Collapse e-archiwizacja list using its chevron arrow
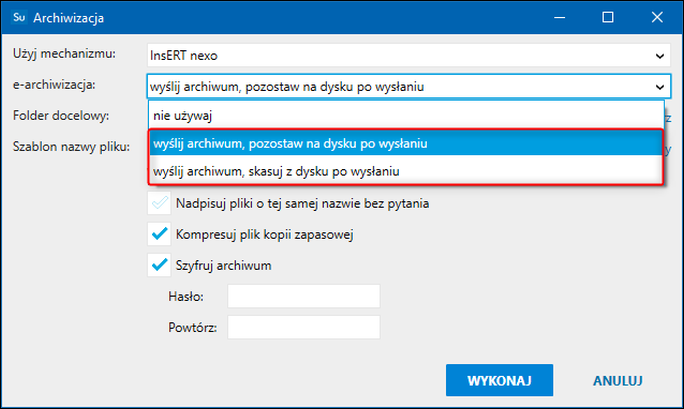The width and height of the screenshot is (684, 409). coord(659,87)
